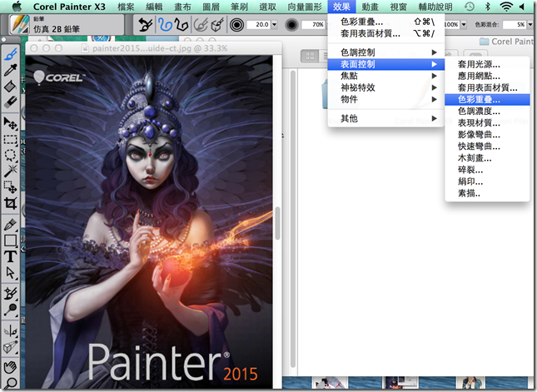Click the 效果 menu title
This screenshot has width=537, height=392.
tap(341, 7)
